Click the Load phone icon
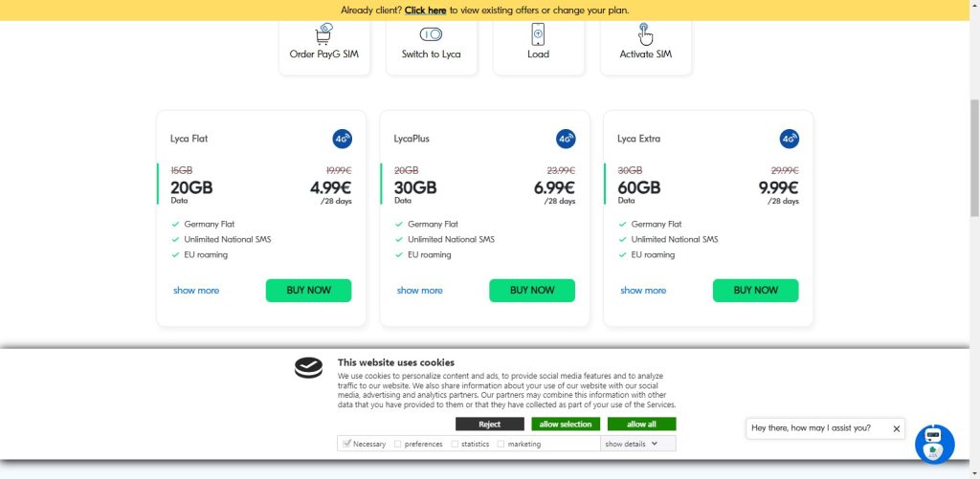The image size is (980, 479). [x=538, y=34]
